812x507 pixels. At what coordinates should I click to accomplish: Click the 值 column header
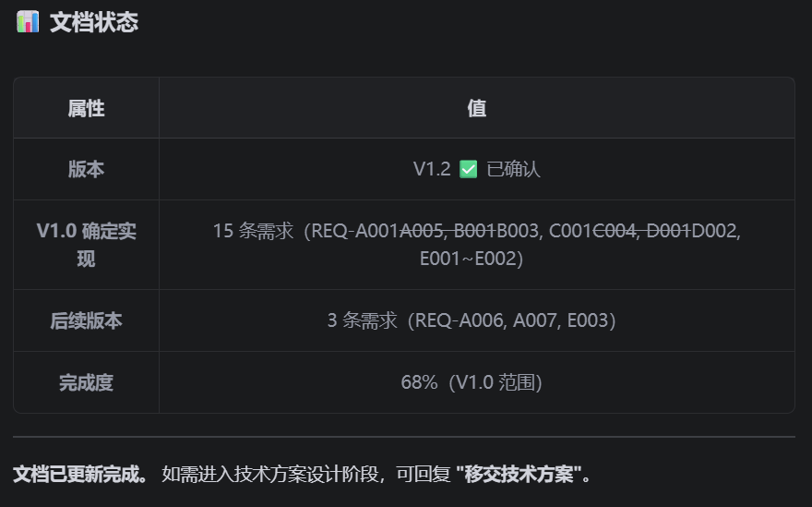[x=476, y=109]
